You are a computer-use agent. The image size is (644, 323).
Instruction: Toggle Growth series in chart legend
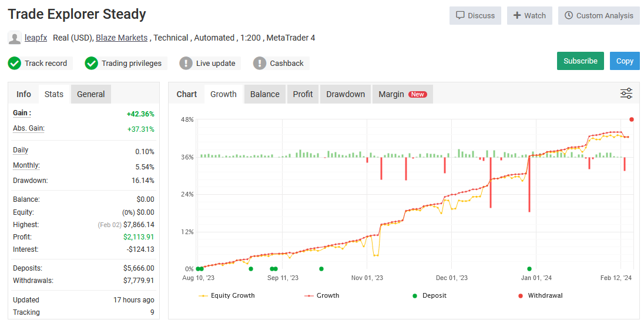click(x=321, y=295)
